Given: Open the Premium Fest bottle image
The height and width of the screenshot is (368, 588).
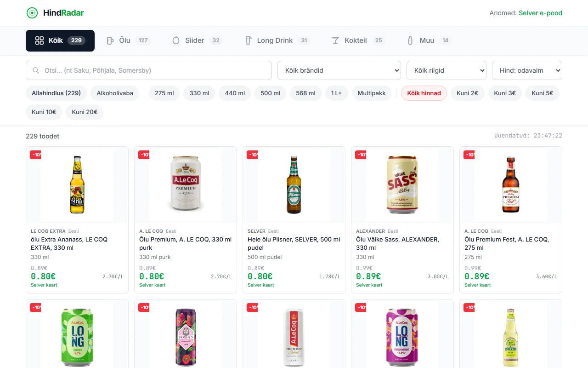Looking at the screenshot, I should [x=511, y=185].
